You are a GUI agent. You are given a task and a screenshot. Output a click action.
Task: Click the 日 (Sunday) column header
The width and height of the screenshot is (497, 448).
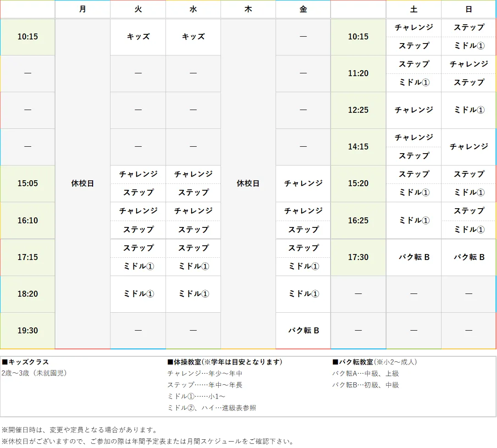468,9
